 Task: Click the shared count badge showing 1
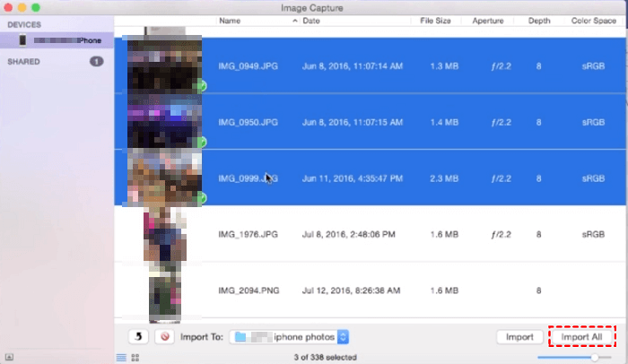(96, 61)
